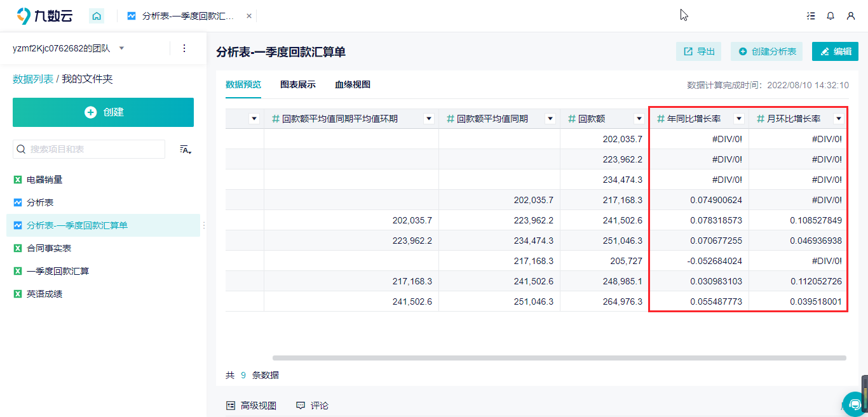Open the team options three-dot menu
Image resolution: width=868 pixels, height=417 pixels.
[184, 48]
